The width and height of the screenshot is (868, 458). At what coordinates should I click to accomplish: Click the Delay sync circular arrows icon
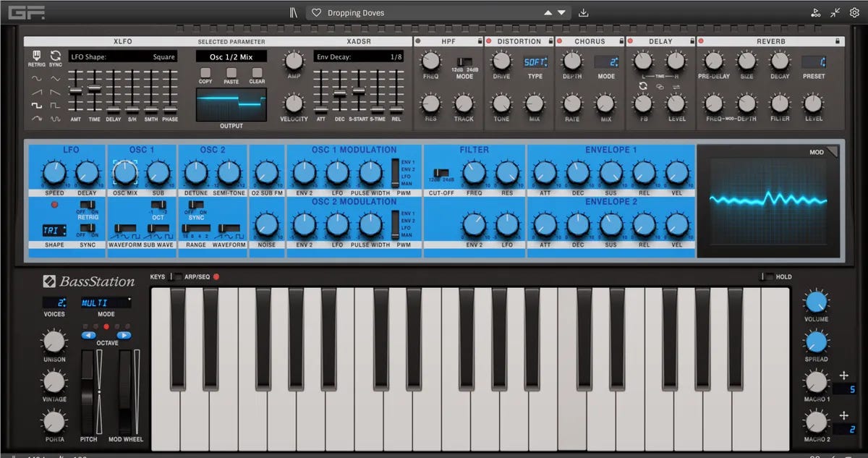point(643,86)
